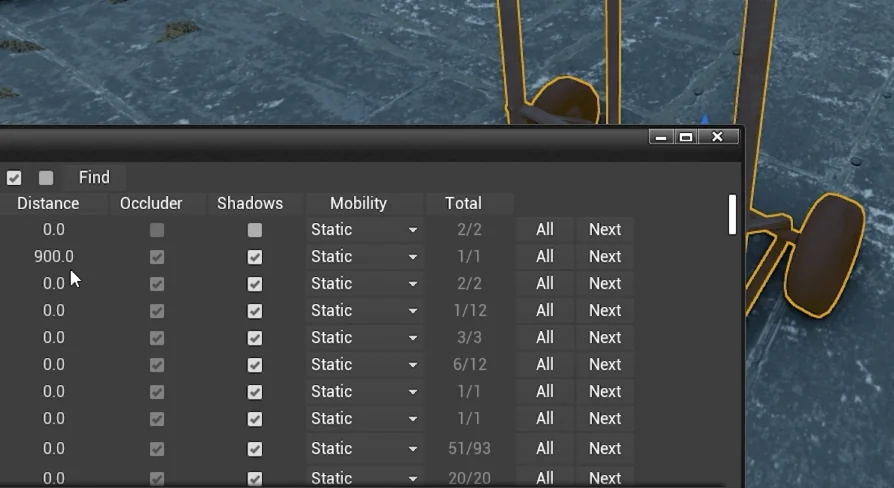Maximize the tool window
Image resolution: width=894 pixels, height=488 pixels.
pos(686,137)
